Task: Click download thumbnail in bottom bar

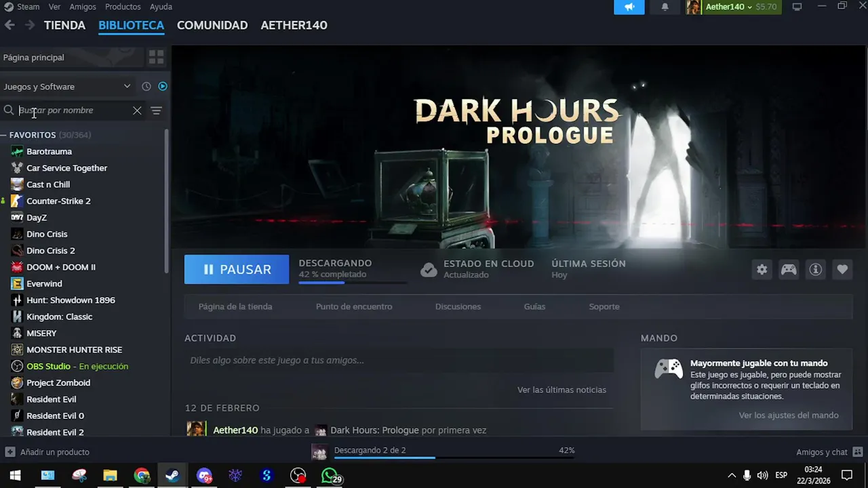Action: [x=319, y=452]
